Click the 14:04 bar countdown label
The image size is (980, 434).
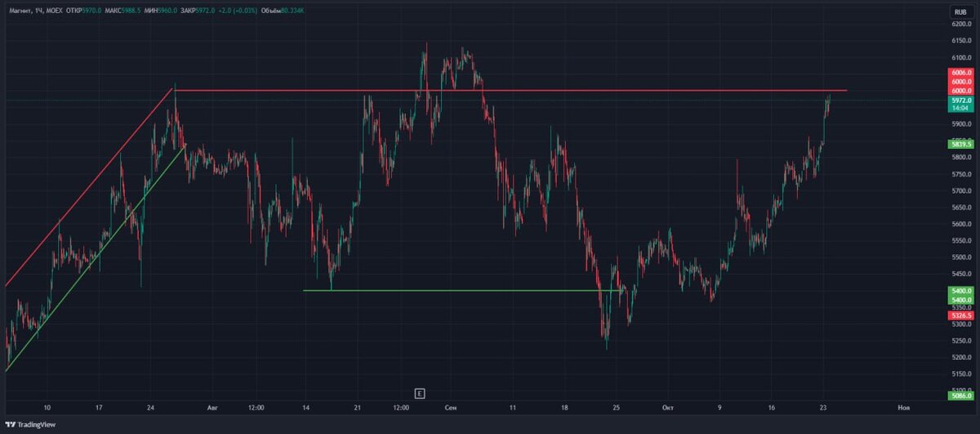pyautogui.click(x=961, y=108)
